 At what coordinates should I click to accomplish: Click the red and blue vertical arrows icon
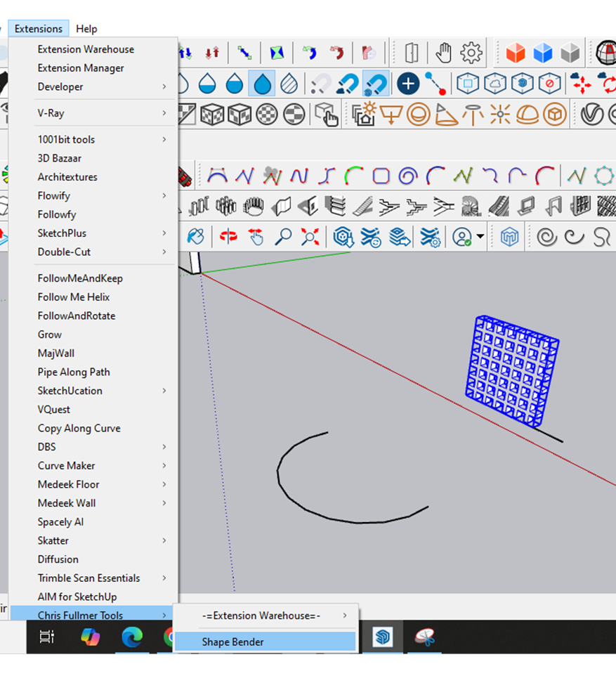coord(212,53)
